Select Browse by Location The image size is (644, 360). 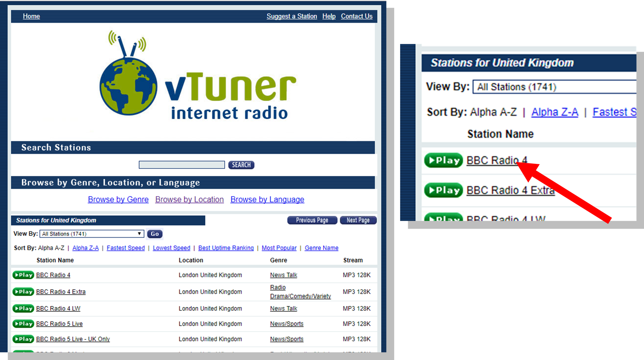(x=190, y=199)
